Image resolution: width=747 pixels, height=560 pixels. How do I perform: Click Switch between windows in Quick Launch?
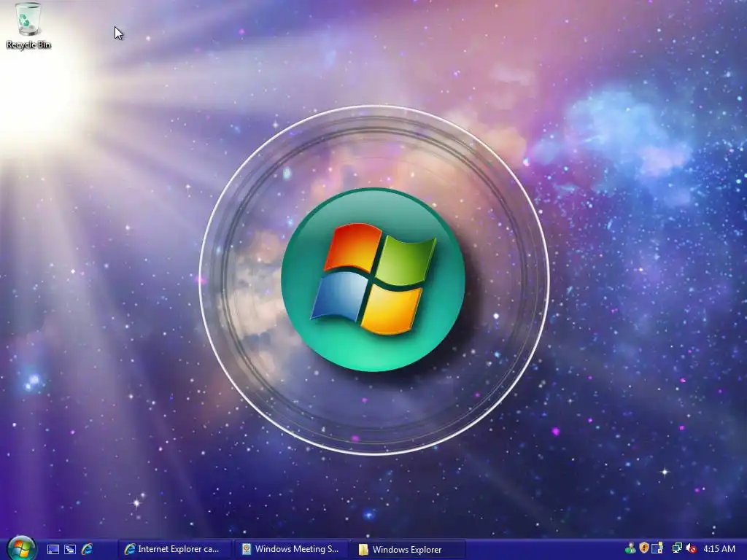(70, 550)
